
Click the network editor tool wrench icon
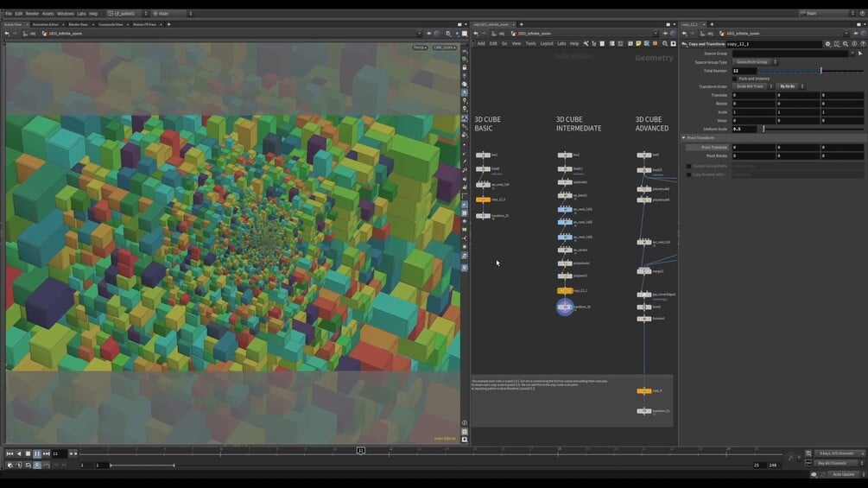point(586,44)
